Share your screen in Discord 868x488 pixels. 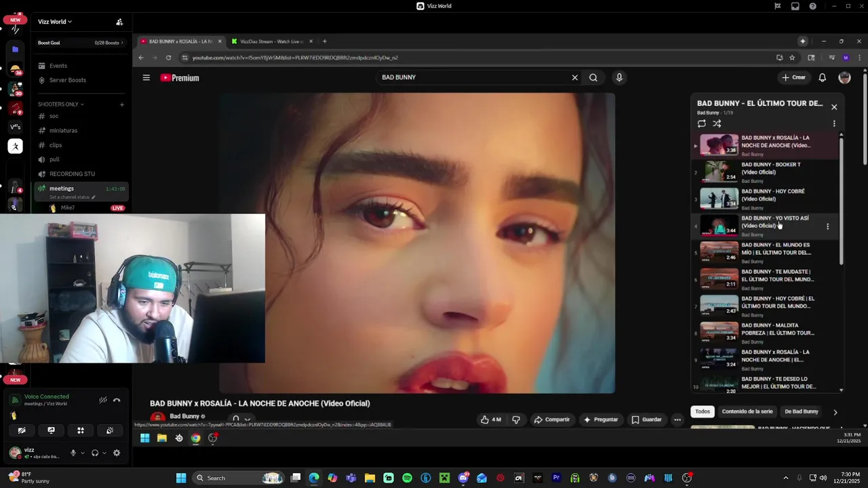tap(51, 430)
